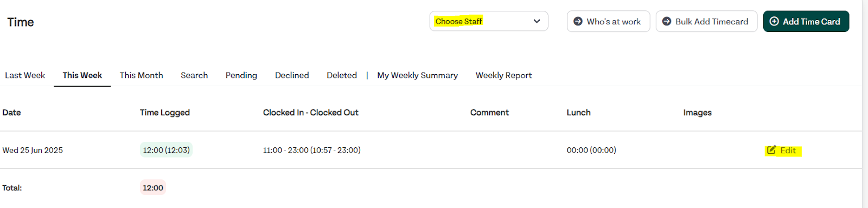Screen dimensions: 868x208
Task: Select the This Week tab
Action: click(x=82, y=75)
